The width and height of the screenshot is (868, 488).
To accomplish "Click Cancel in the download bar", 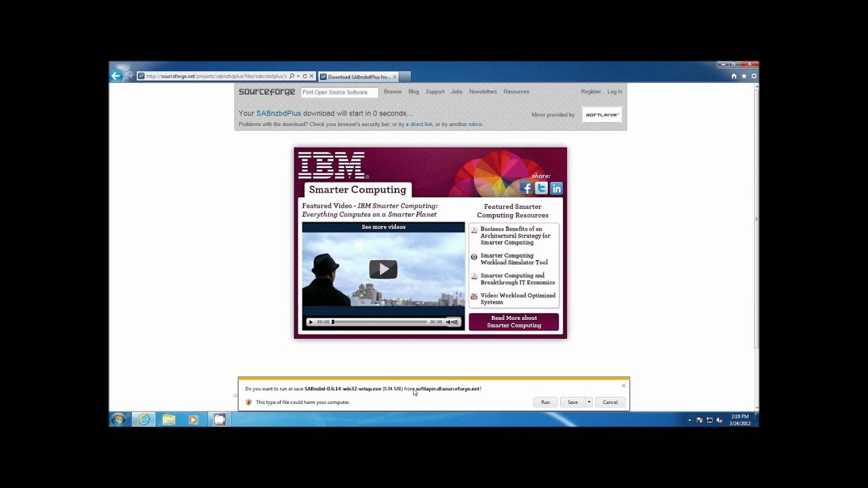I will click(610, 402).
